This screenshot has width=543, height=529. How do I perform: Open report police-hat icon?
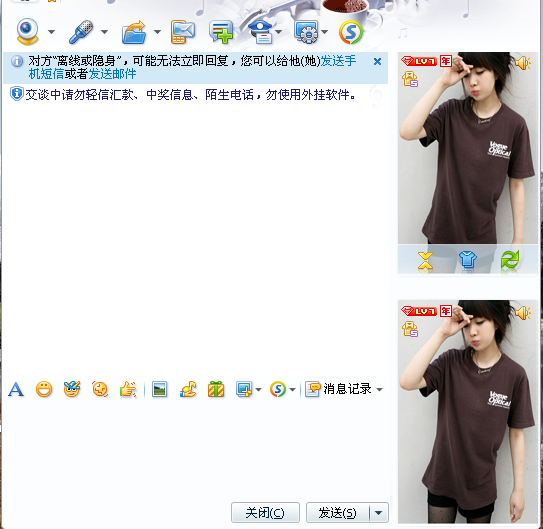click(x=262, y=32)
